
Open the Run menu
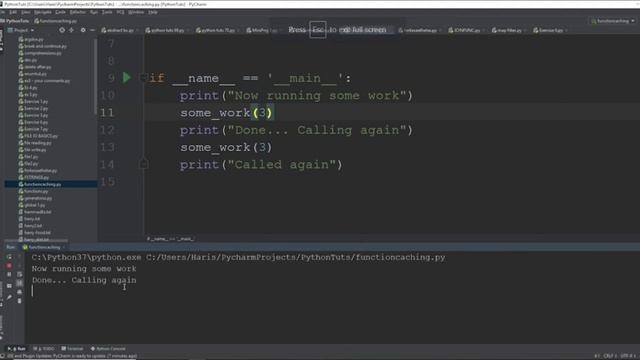pyautogui.click(x=94, y=12)
